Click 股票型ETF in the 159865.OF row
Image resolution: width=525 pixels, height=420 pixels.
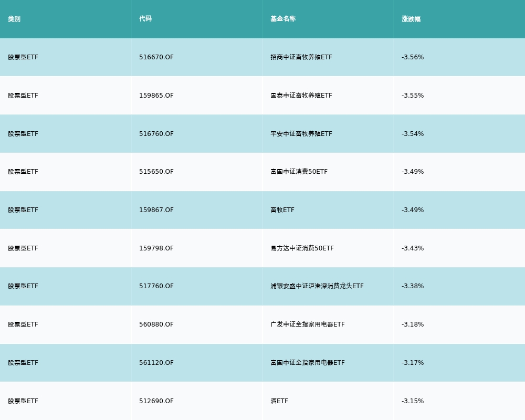coord(23,96)
